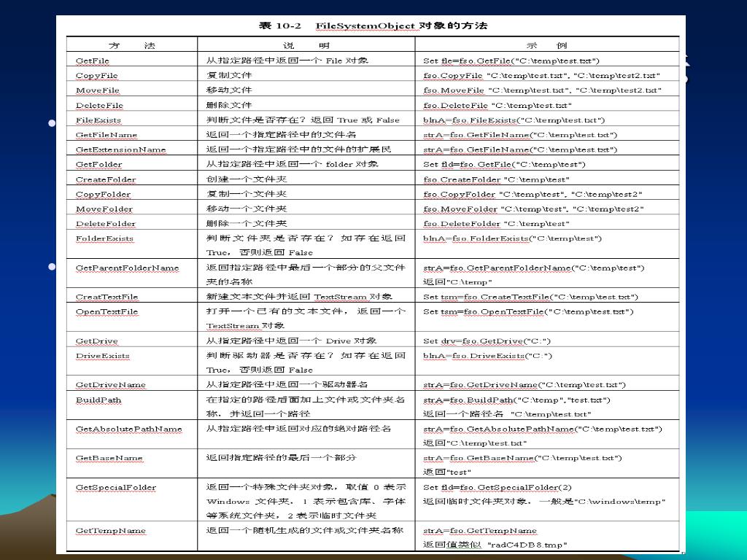Click the table title 表 10-2 FileSystemObject
Viewport: 747px width, 560px height.
point(373,26)
